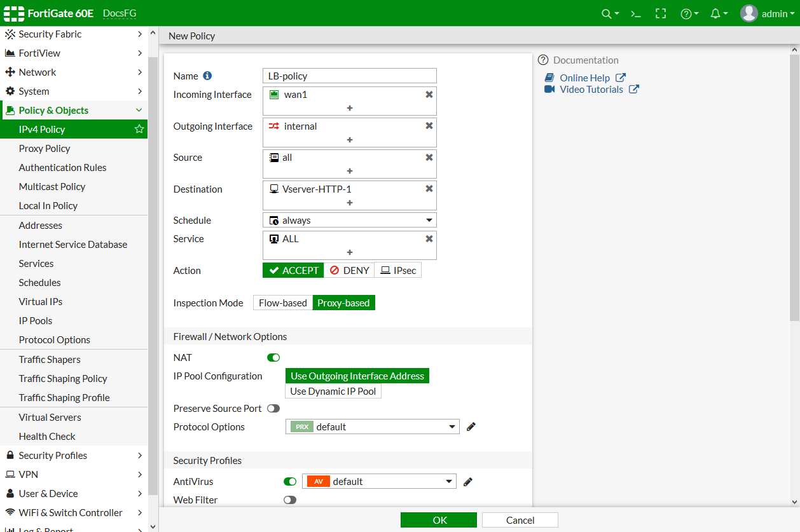Open the CLI console icon
This screenshot has width=800, height=532.
pyautogui.click(x=635, y=13)
